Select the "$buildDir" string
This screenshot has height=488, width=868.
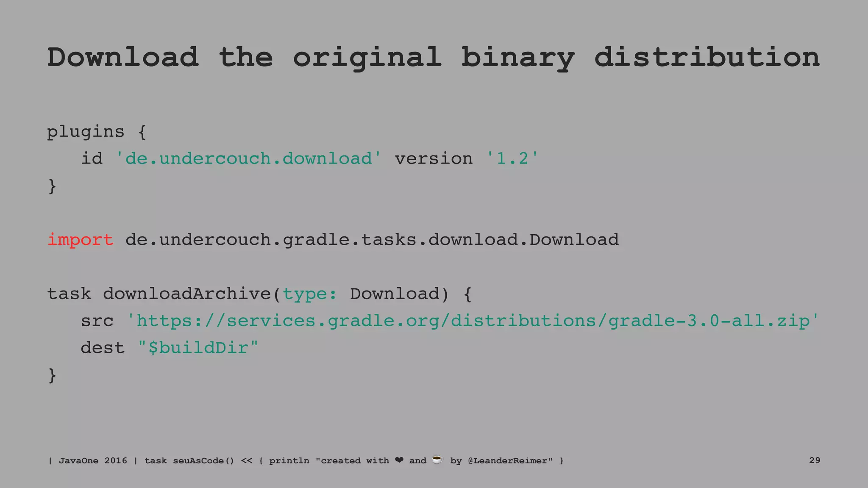198,348
